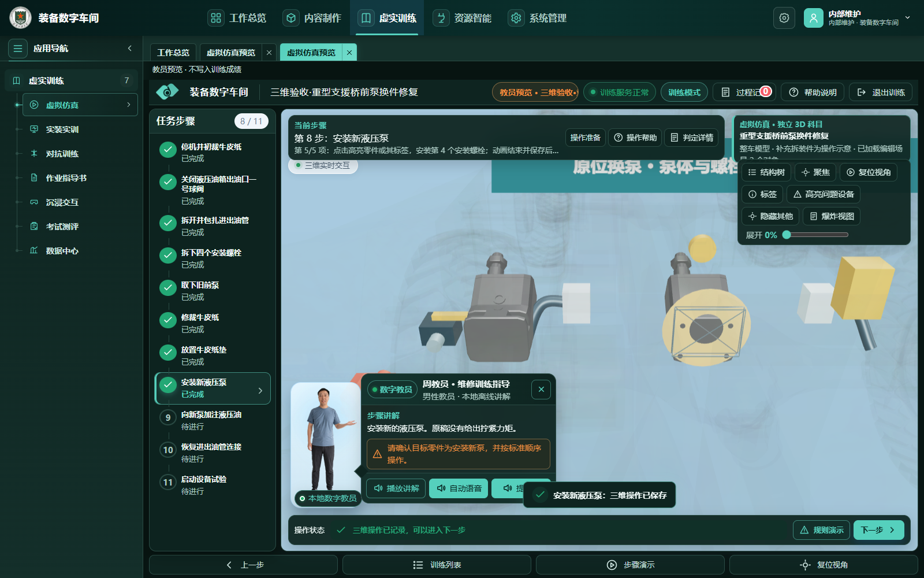Close the 周教员 digital instructor panel
The width and height of the screenshot is (924, 578).
541,390
